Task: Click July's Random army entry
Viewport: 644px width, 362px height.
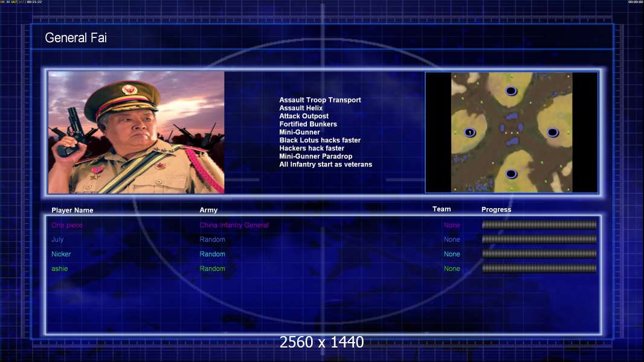Action: pos(212,240)
